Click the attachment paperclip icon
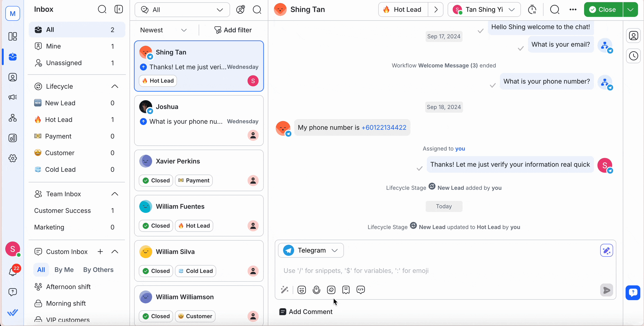 pos(331,290)
